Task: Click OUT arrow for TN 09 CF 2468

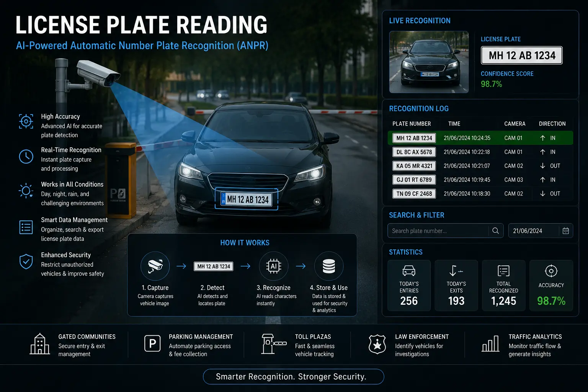Action: (x=542, y=194)
